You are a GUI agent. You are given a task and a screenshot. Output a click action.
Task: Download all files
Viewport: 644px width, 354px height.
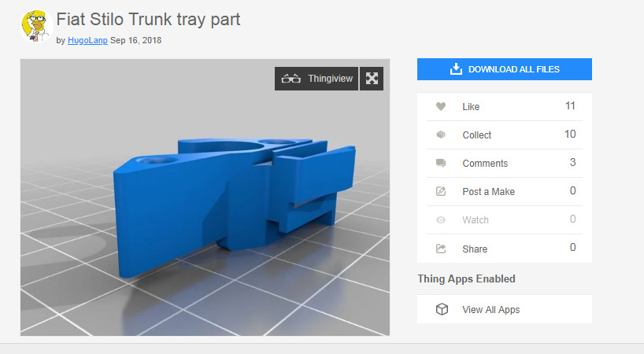click(x=505, y=69)
